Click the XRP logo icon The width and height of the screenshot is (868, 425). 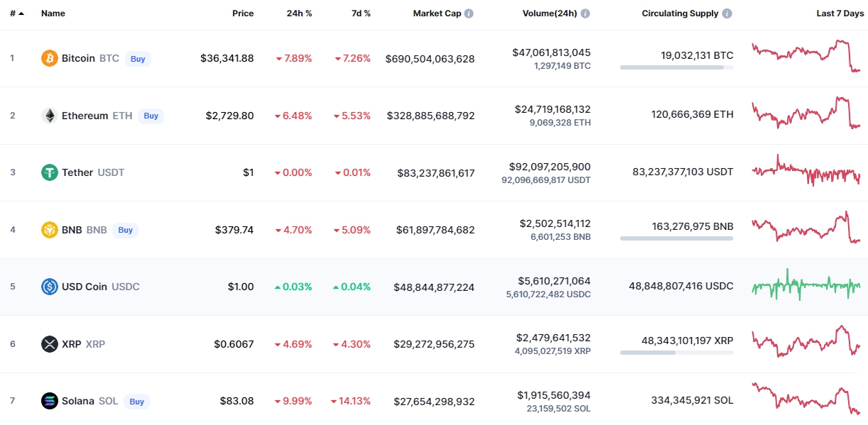50,344
